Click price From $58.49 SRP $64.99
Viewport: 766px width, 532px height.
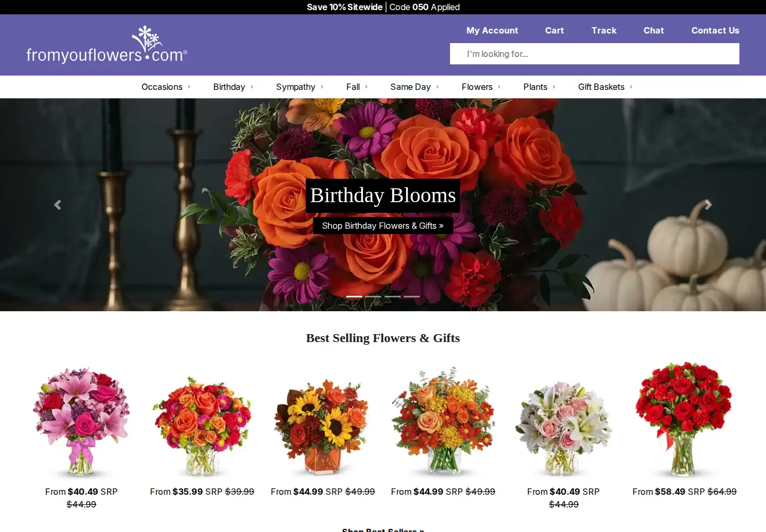coord(685,492)
